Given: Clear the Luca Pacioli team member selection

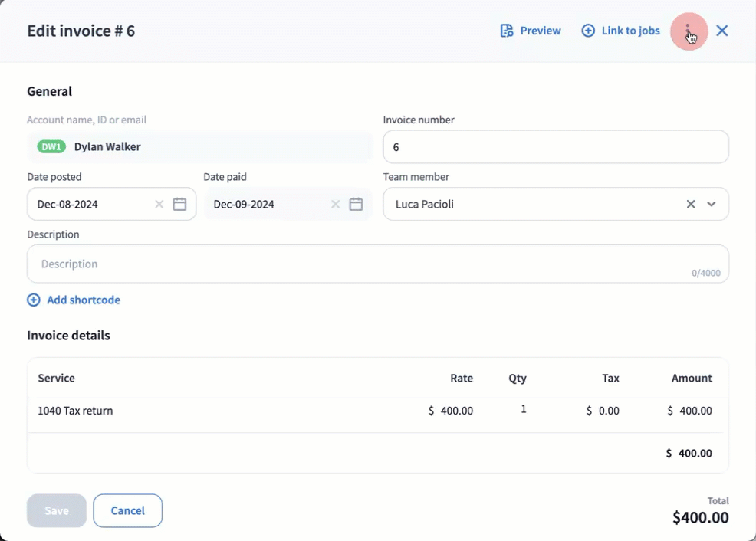Looking at the screenshot, I should 691,205.
